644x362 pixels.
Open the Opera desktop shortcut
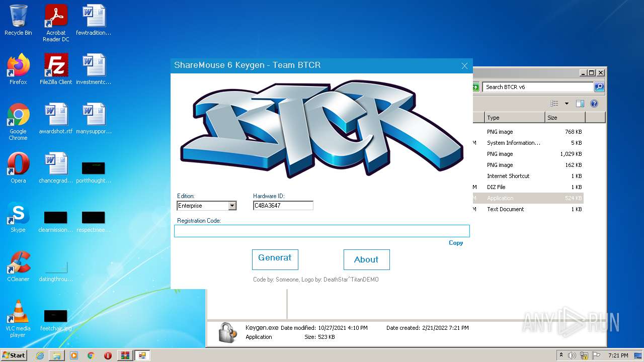click(18, 168)
